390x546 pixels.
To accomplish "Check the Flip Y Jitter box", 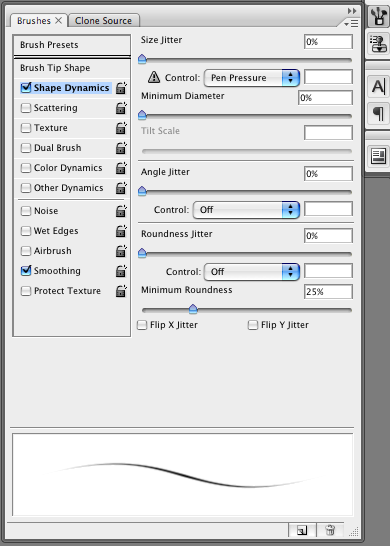I will 252,325.
